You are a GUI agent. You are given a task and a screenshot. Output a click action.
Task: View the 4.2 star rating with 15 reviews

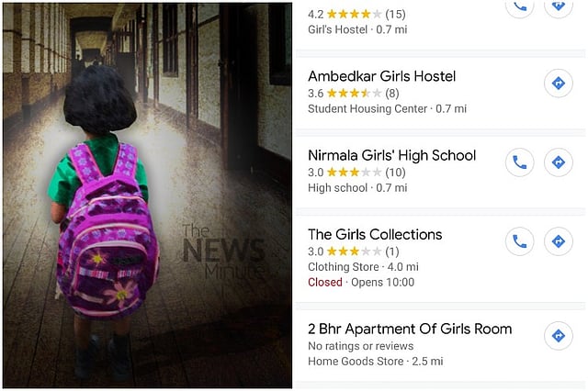click(x=356, y=15)
